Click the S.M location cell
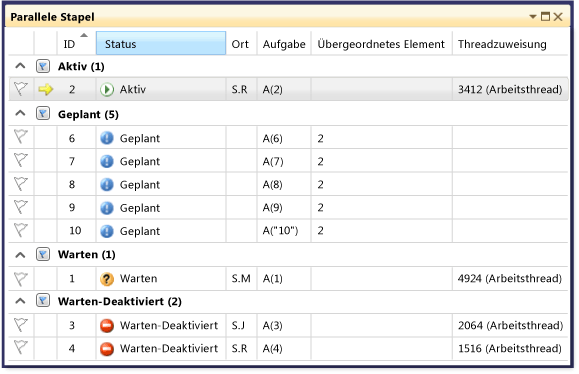 241,278
